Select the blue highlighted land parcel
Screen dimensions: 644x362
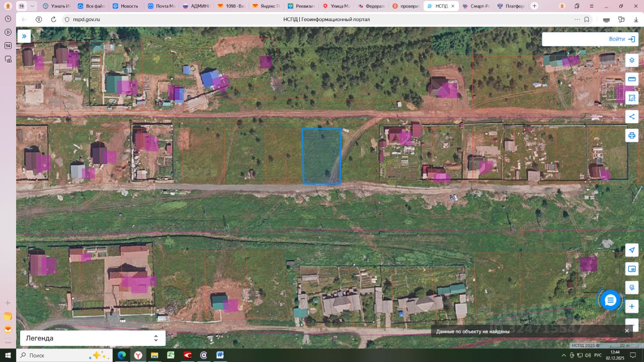pyautogui.click(x=321, y=156)
